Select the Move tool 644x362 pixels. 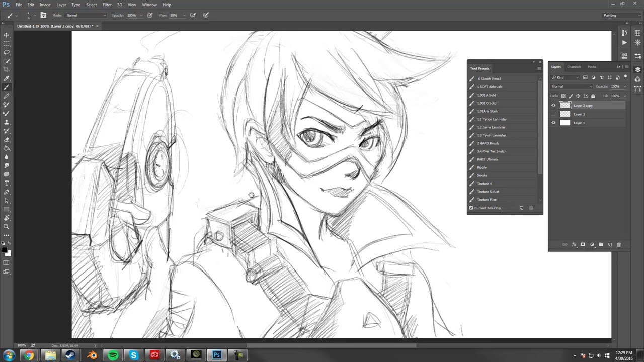(7, 35)
